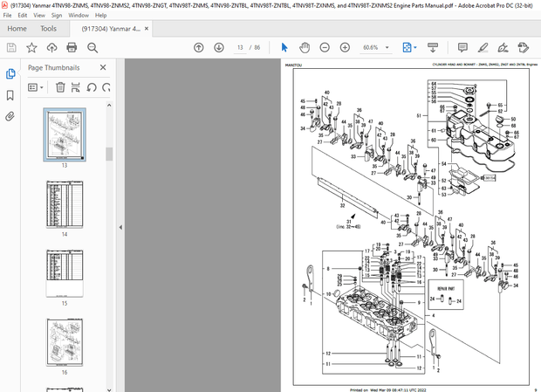Print the document with the printer icon
This screenshot has height=392, width=541.
click(72, 48)
